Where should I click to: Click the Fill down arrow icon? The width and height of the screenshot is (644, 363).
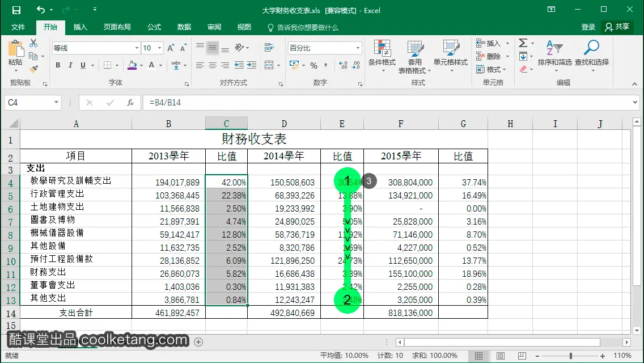tap(523, 56)
